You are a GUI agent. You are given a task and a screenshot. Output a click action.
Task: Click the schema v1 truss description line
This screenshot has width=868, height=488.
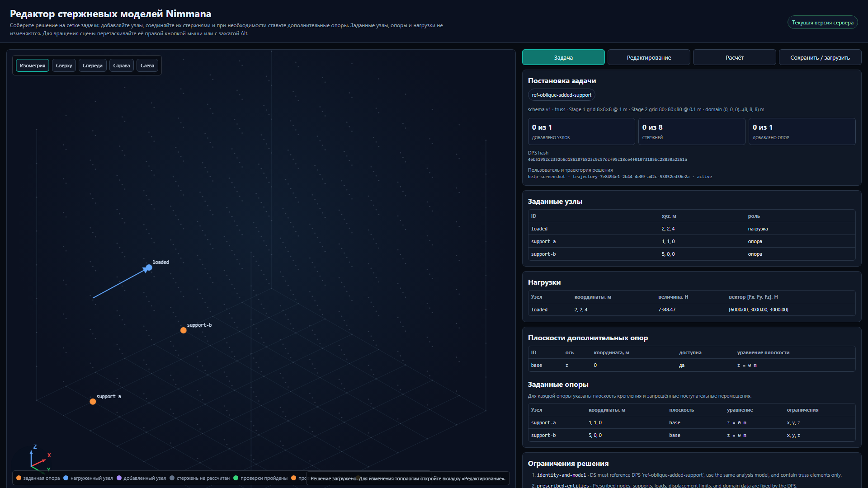point(646,109)
